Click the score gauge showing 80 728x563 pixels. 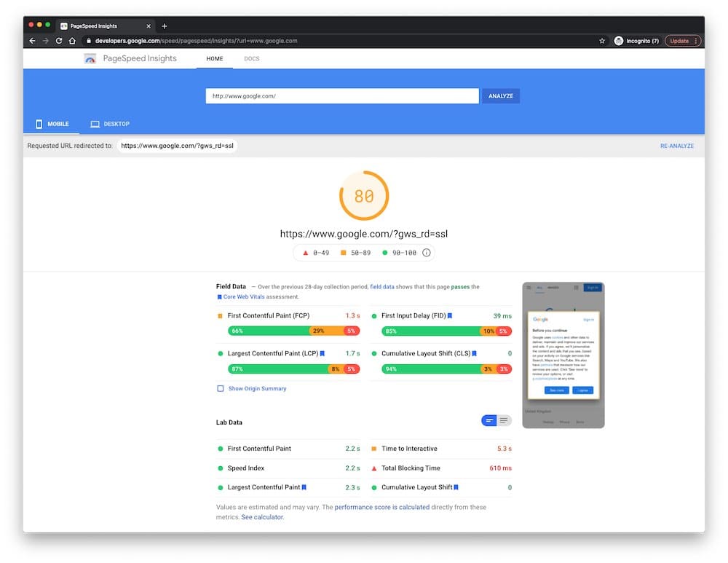364,196
